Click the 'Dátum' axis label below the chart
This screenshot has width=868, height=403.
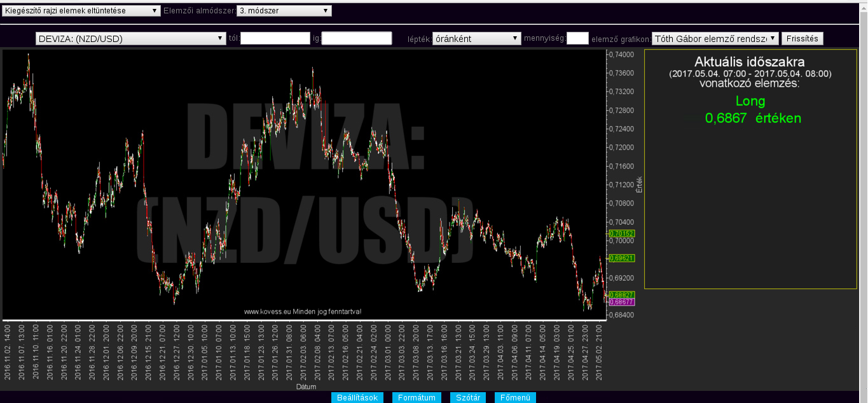[x=306, y=386]
